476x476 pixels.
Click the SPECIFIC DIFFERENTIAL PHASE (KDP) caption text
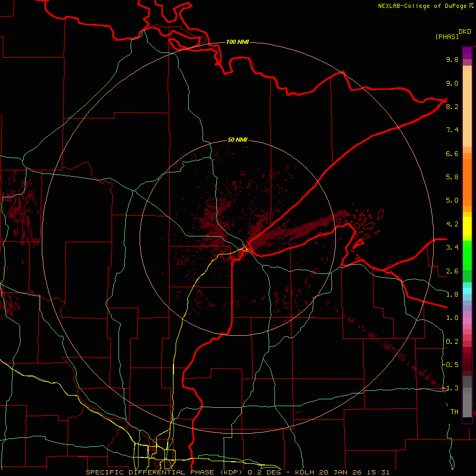165,472
